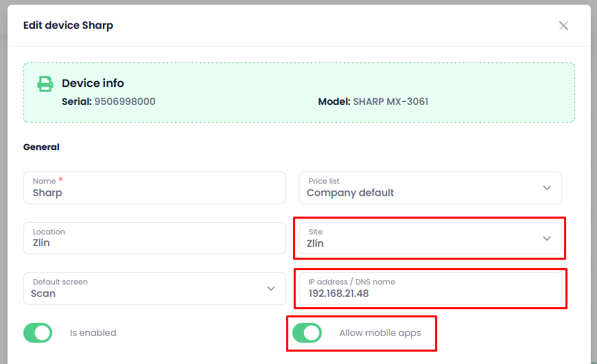Click the model text SHARP MX-3061

390,101
